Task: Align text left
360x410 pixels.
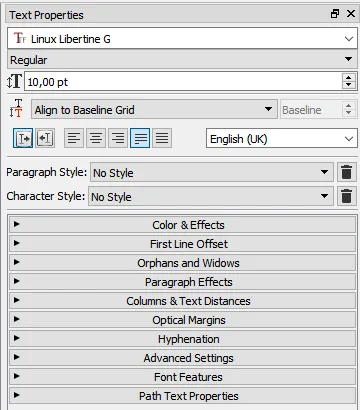Action: 74,138
